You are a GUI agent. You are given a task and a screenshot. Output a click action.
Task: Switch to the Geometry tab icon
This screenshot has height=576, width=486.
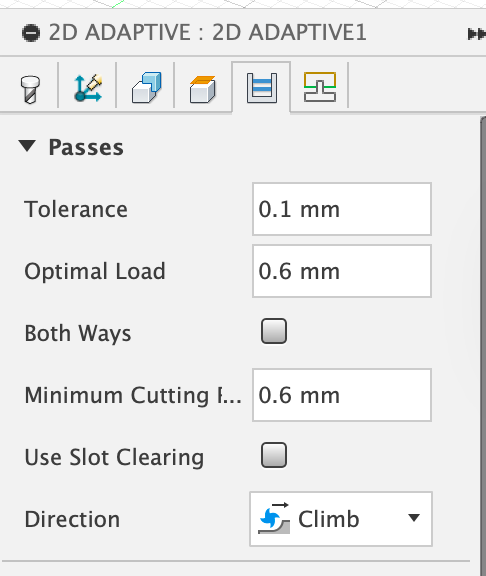(x=88, y=88)
